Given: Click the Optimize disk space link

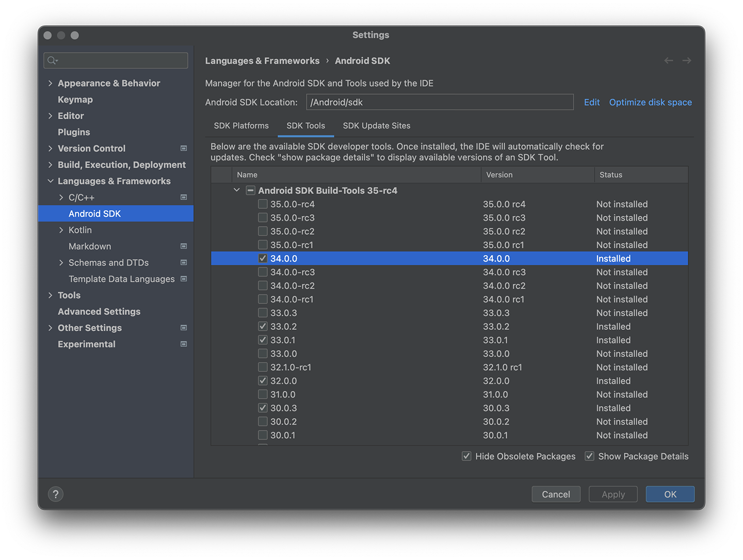Looking at the screenshot, I should click(x=650, y=102).
